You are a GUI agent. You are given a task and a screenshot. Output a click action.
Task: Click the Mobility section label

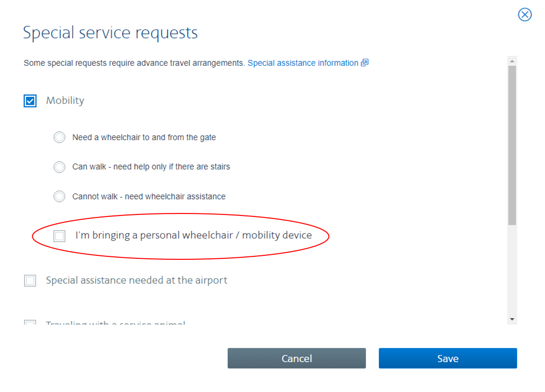pyautogui.click(x=65, y=101)
